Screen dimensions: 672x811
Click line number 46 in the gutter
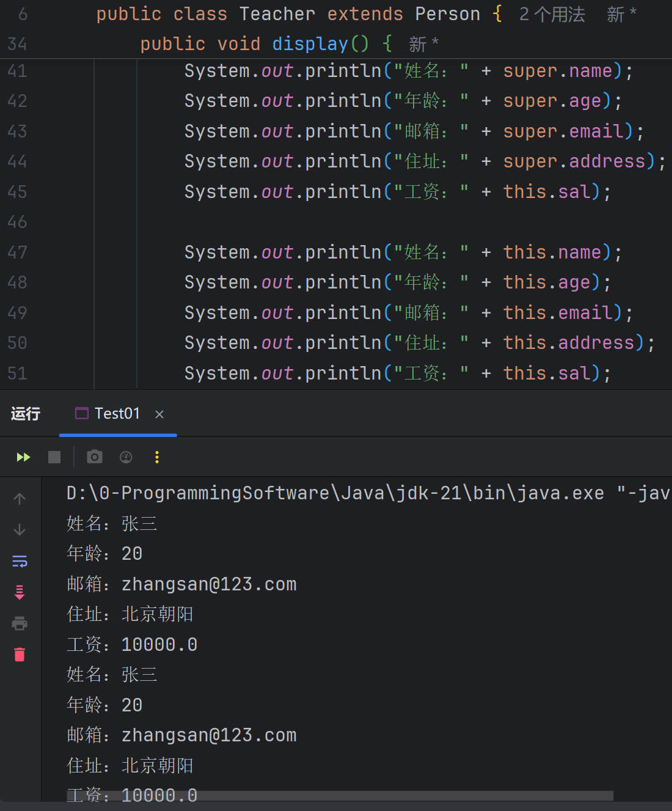tap(17, 222)
